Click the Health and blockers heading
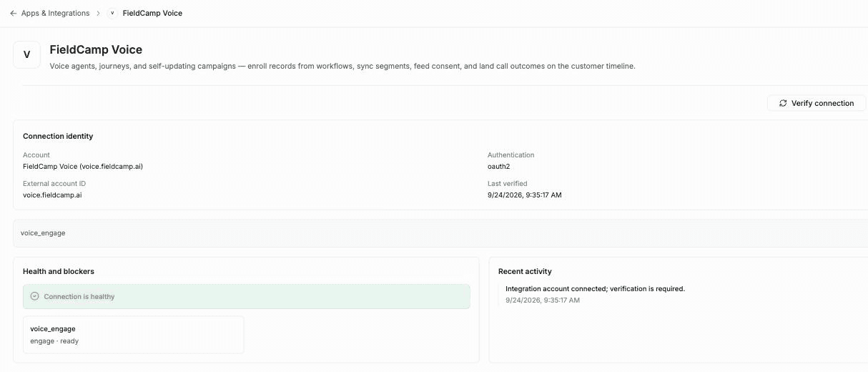The image size is (868, 372). (x=59, y=271)
